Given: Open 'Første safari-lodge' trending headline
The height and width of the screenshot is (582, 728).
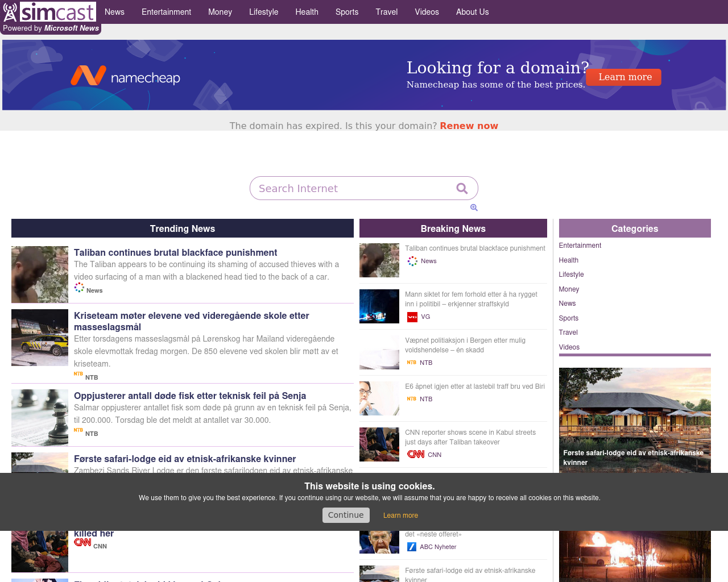Looking at the screenshot, I should click(185, 459).
